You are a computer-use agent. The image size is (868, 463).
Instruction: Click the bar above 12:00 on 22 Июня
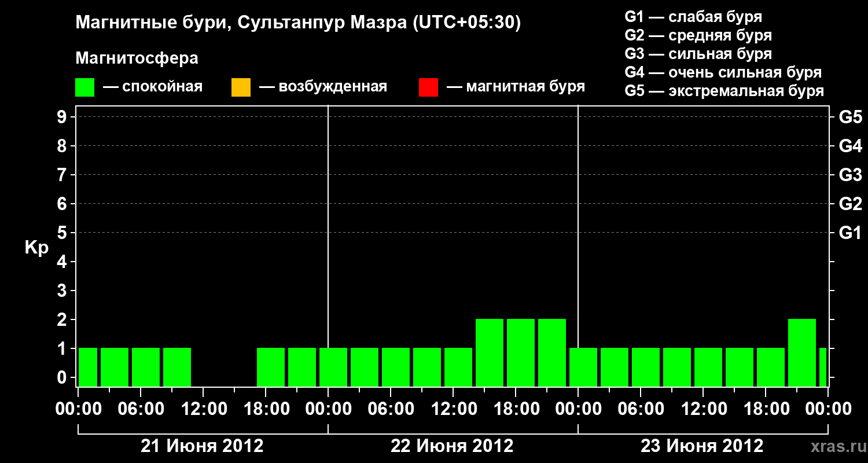tap(458, 367)
